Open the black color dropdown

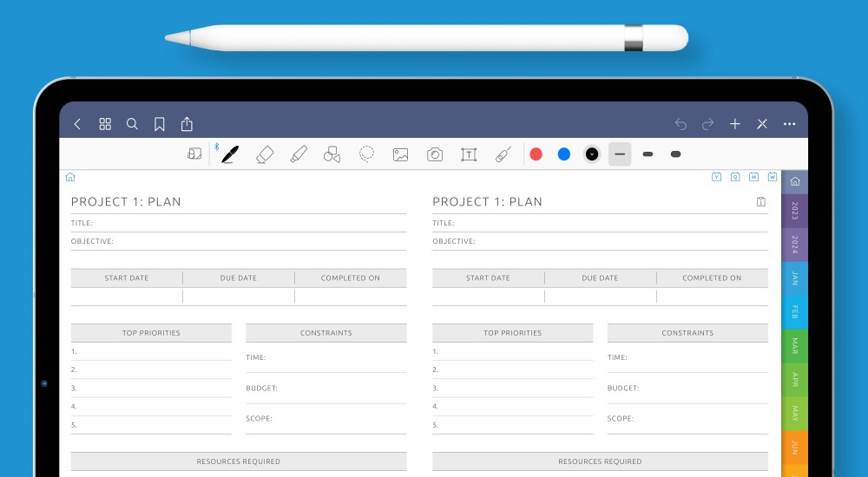coord(592,154)
